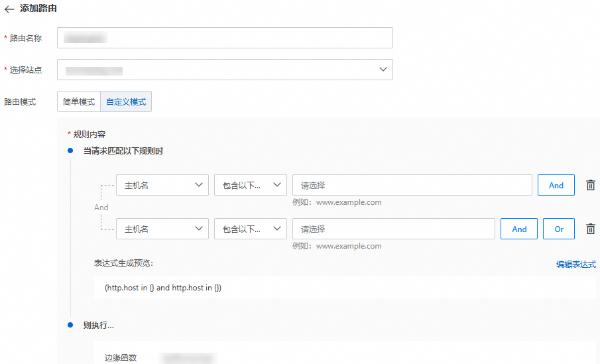Click the 当请求匹配以下规则时 heading
Image resolution: width=600 pixels, height=364 pixels.
(123, 151)
